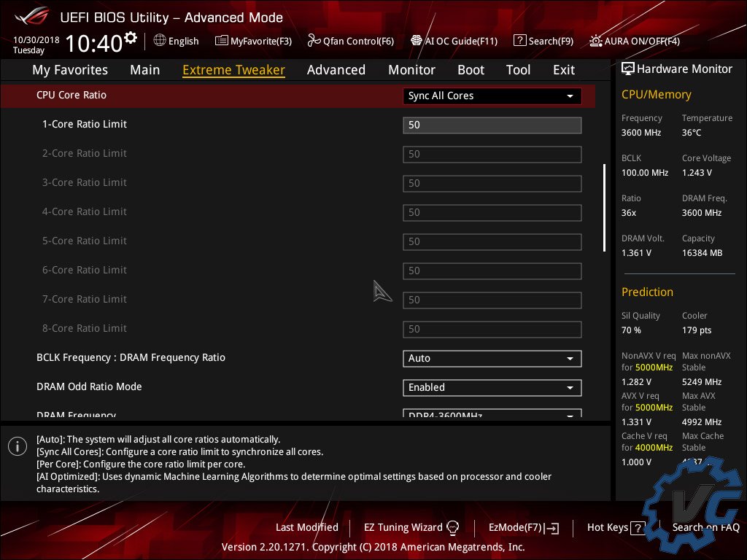The image size is (747, 560).
Task: Click the 6-Core Ratio Limit field
Action: (x=492, y=271)
